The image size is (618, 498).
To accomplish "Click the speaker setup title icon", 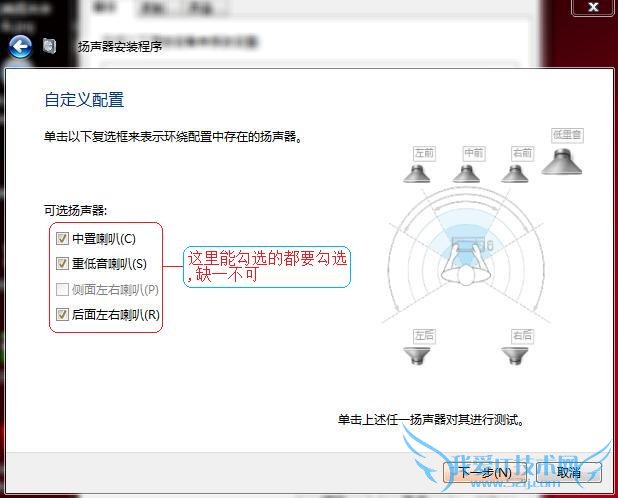I will 49,46.
